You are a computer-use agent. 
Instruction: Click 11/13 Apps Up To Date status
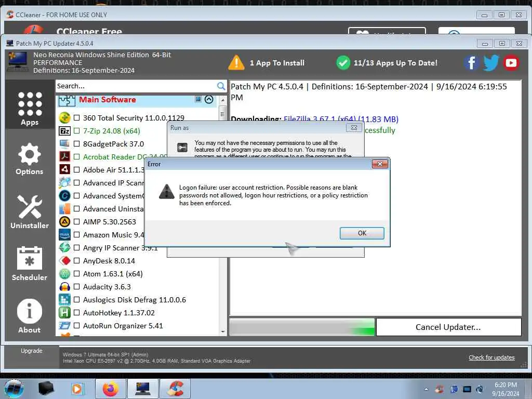pos(387,63)
